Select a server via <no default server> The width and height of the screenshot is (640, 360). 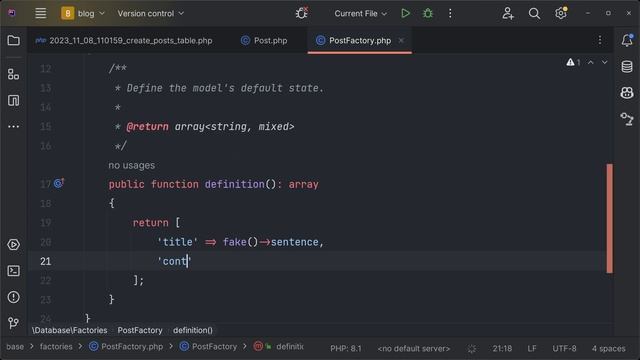[413, 349]
